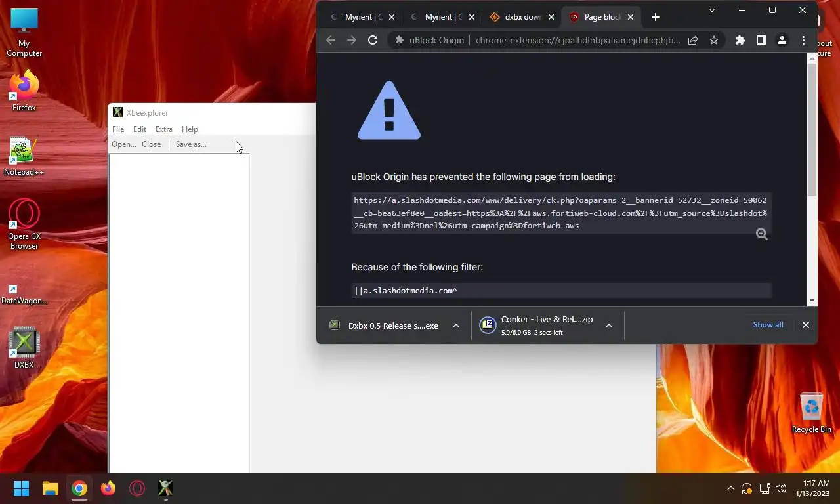Open a new Chrome tab with plus
The height and width of the screenshot is (504, 840).
click(655, 17)
